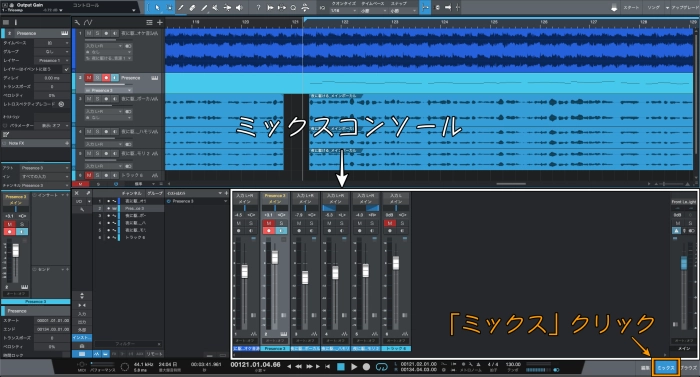Toggle layers-follow-events checkbox in inspector
This screenshot has width=700, height=377.
coord(67,69)
